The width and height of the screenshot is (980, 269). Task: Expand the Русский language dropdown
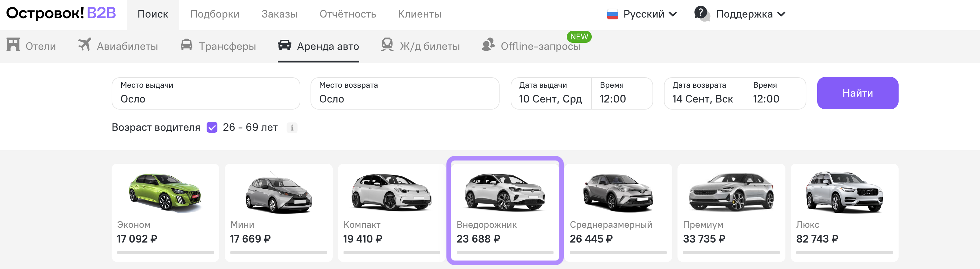click(673, 14)
